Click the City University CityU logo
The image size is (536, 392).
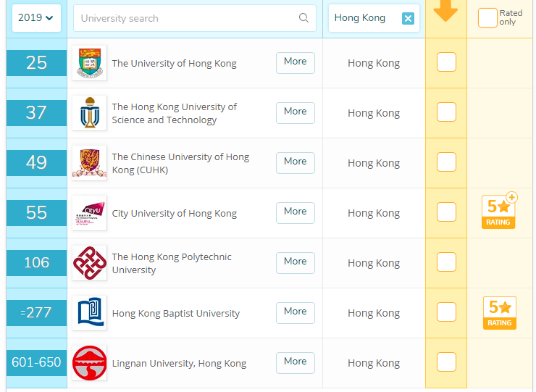(x=89, y=213)
